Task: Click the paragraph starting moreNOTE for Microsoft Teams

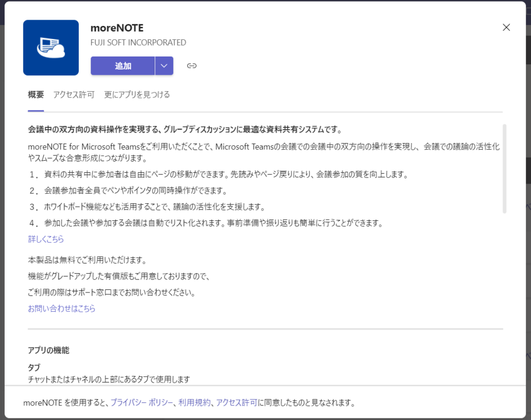Action: 264,152
